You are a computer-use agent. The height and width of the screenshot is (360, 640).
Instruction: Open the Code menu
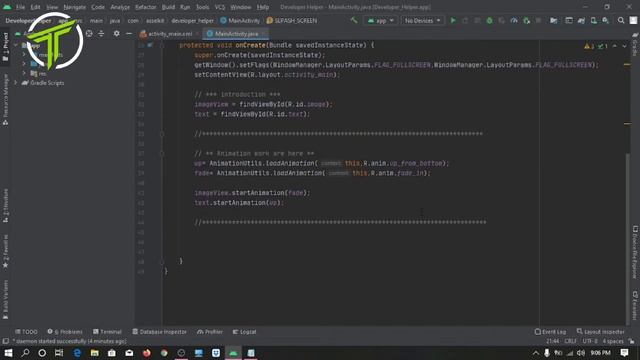pos(98,7)
